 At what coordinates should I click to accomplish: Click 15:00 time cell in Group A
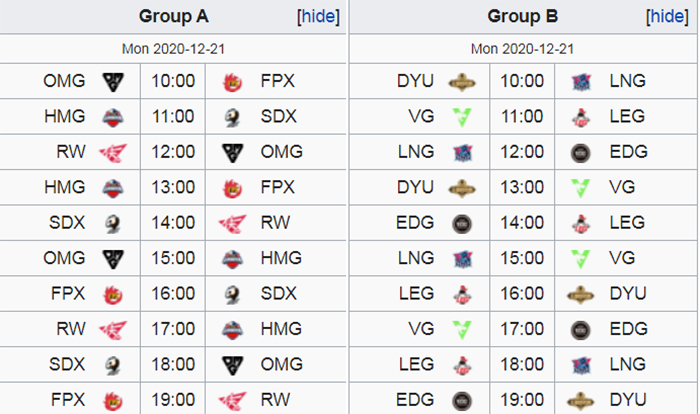pos(173,258)
